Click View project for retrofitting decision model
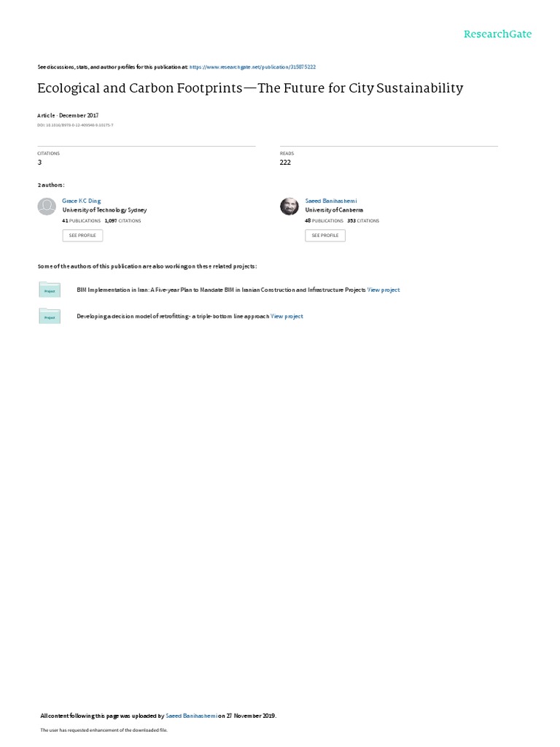This screenshot has height=747, width=560. coord(287,317)
